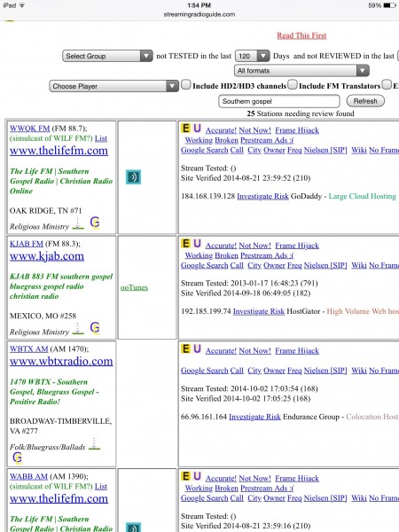The height and width of the screenshot is (532, 399).
Task: Mark WWQK FM stream as Working
Action: (x=199, y=140)
